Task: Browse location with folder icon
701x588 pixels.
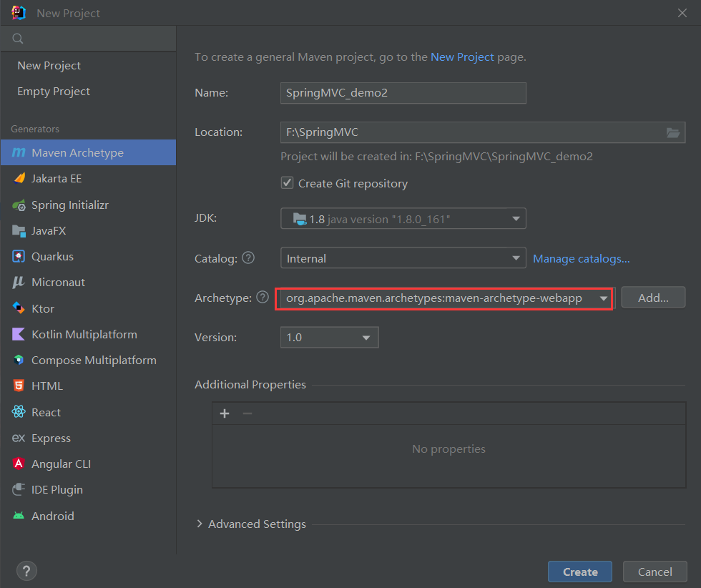Action: click(673, 132)
